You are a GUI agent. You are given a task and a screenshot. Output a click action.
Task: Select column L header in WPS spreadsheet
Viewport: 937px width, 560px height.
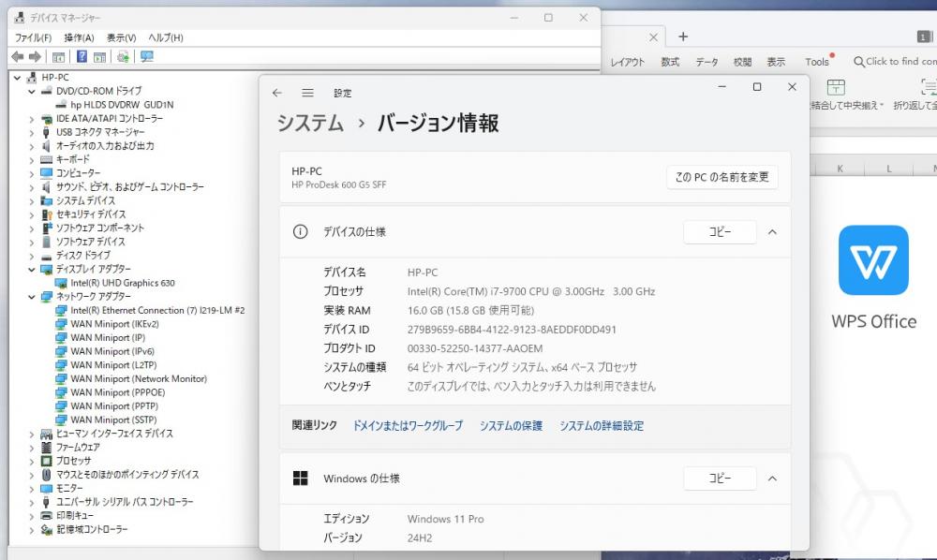(889, 169)
